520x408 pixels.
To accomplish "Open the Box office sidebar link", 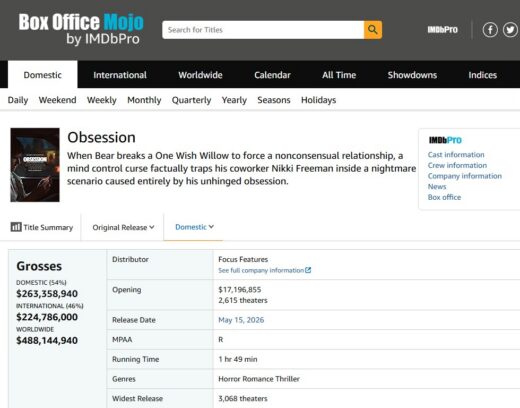I will [444, 197].
